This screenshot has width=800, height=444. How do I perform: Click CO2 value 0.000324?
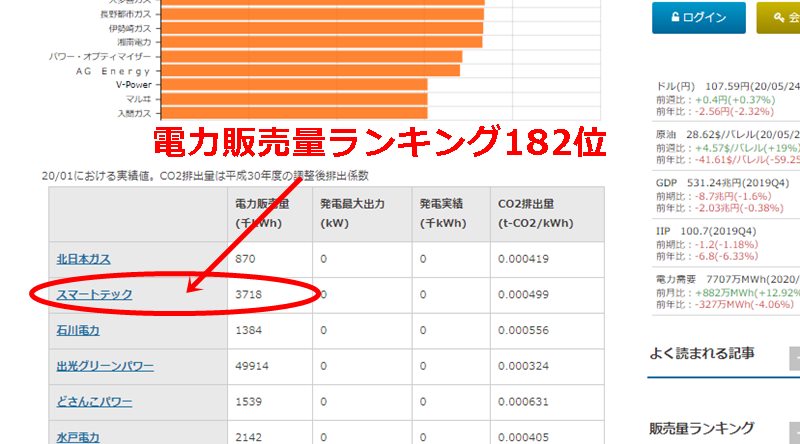coord(523,366)
